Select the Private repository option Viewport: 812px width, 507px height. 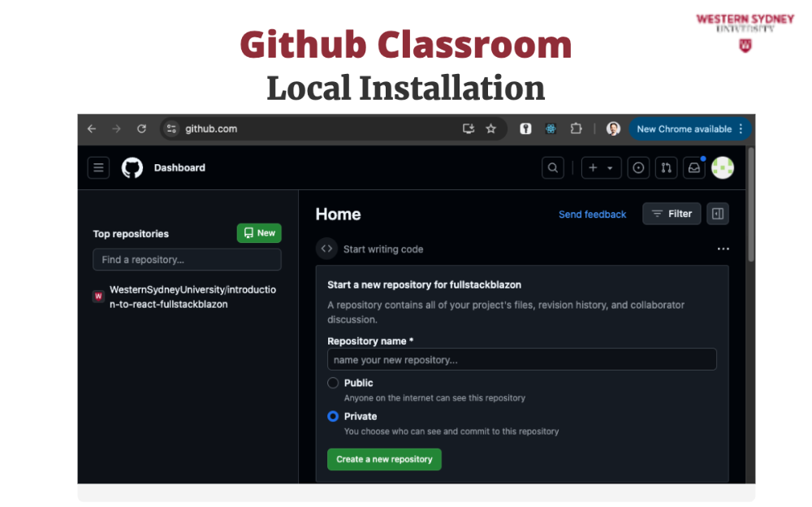point(333,416)
